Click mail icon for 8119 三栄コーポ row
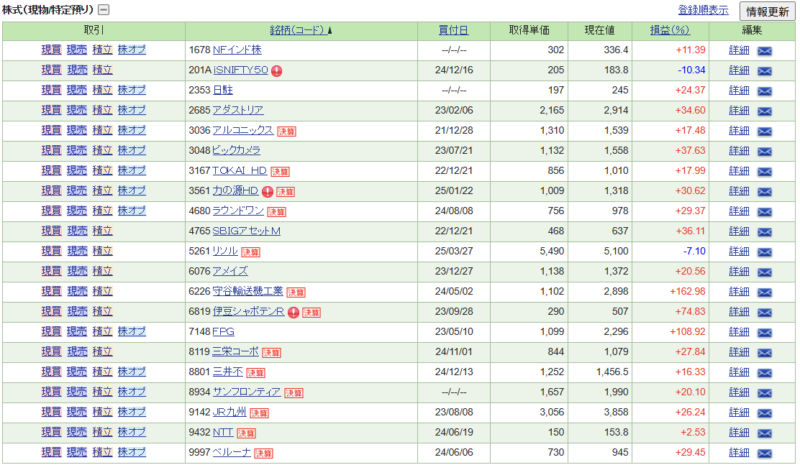Viewport: 800px width, 465px height. (764, 352)
